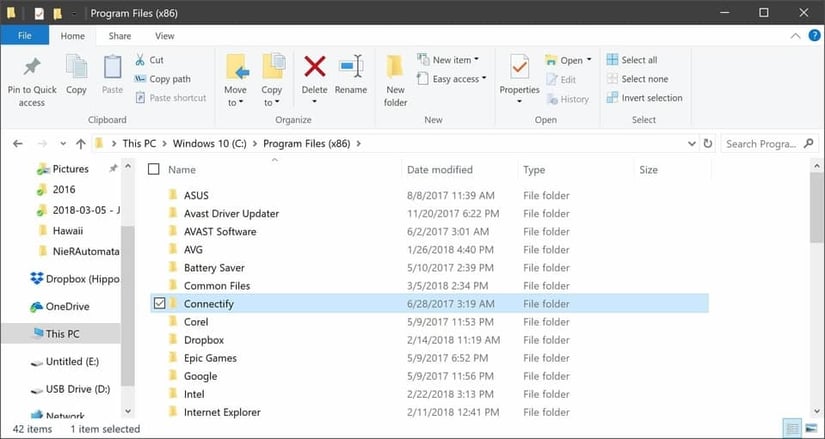The height and width of the screenshot is (439, 825).
Task: Cut the selected item
Action: click(149, 60)
